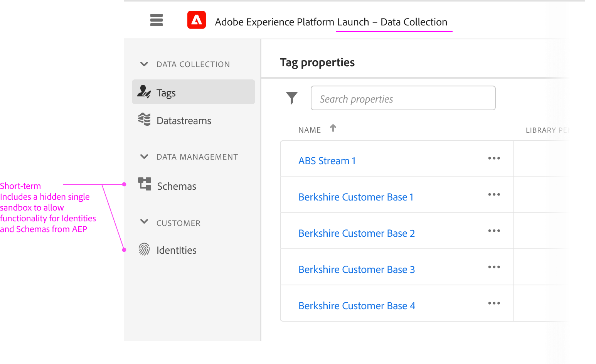596x364 pixels.
Task: Sort by the Name column header
Action: (x=310, y=130)
